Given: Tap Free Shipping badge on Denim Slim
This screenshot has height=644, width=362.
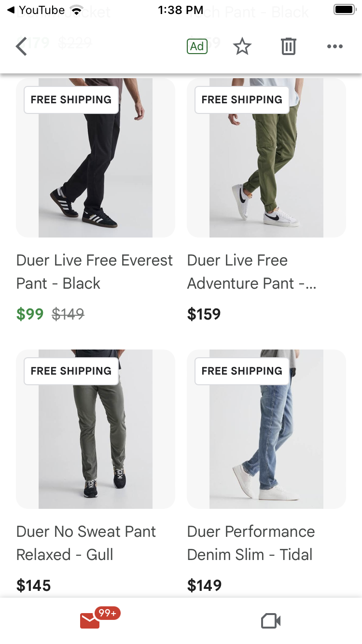Looking at the screenshot, I should pos(242,371).
